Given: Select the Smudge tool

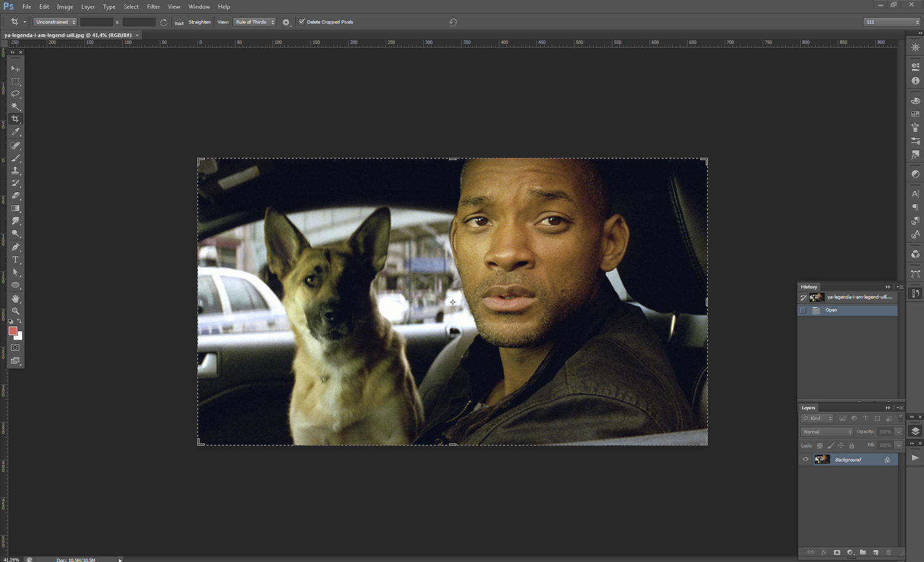Looking at the screenshot, I should coord(15,221).
